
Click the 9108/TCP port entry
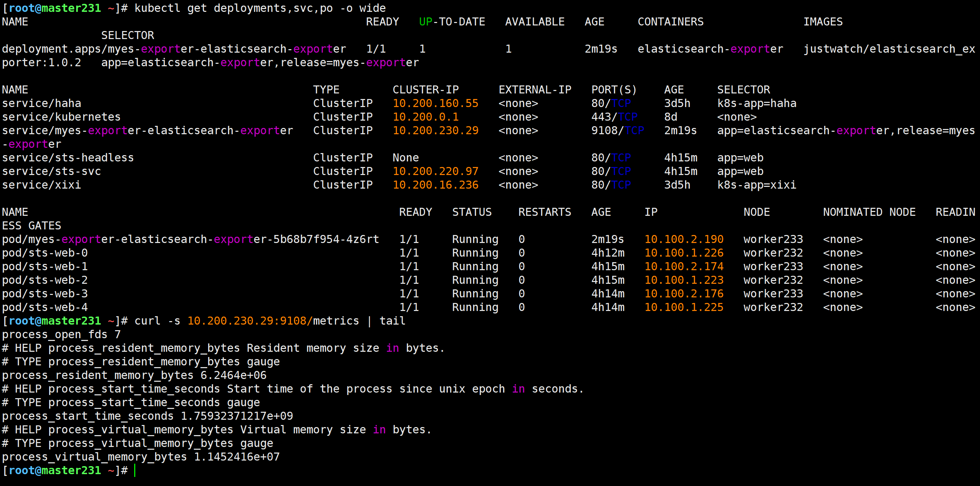point(617,130)
